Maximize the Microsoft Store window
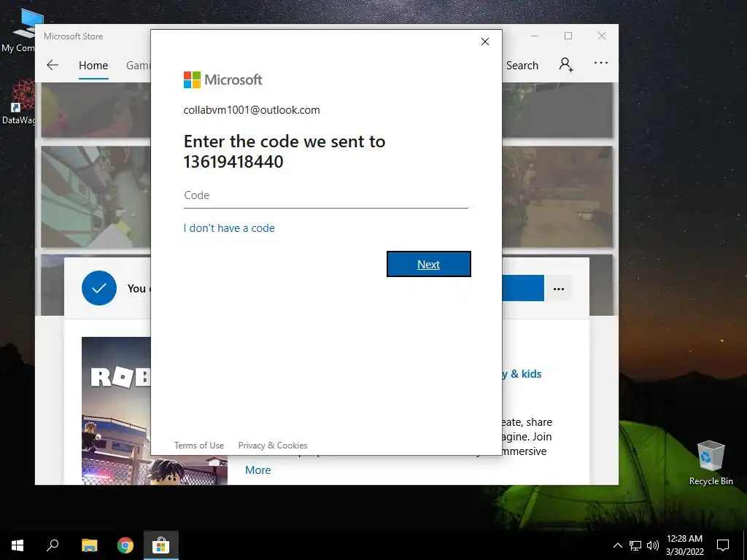Screen dimensions: 747x560 pyautogui.click(x=568, y=36)
